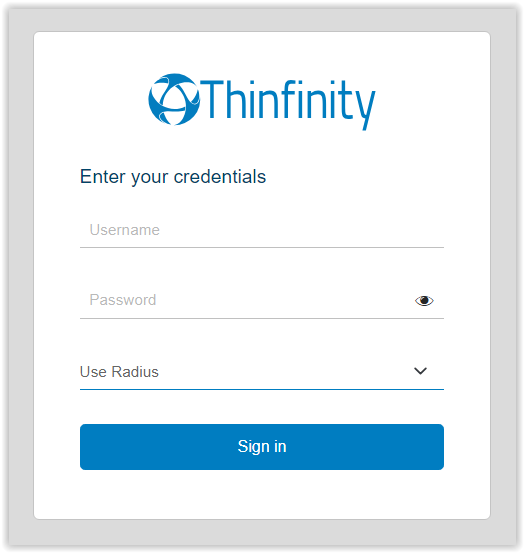Click the gray area outside login card
This screenshot has height=553, width=524.
262,20
